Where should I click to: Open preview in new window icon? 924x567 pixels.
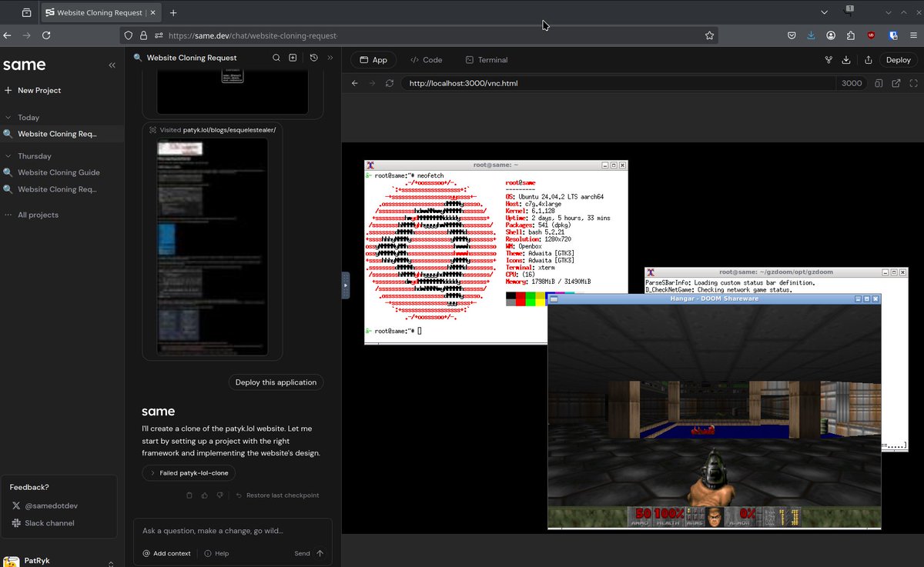896,83
